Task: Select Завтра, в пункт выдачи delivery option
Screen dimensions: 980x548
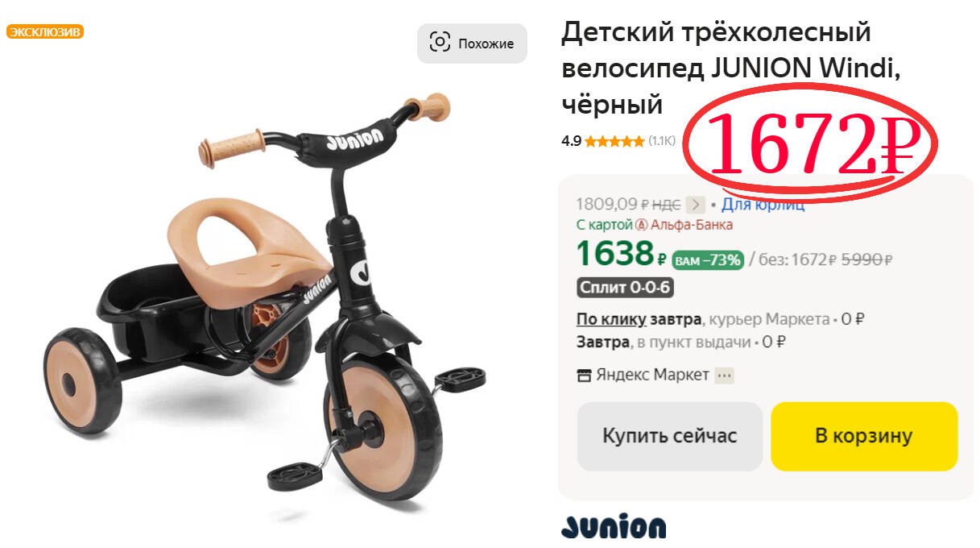Action: (x=681, y=342)
